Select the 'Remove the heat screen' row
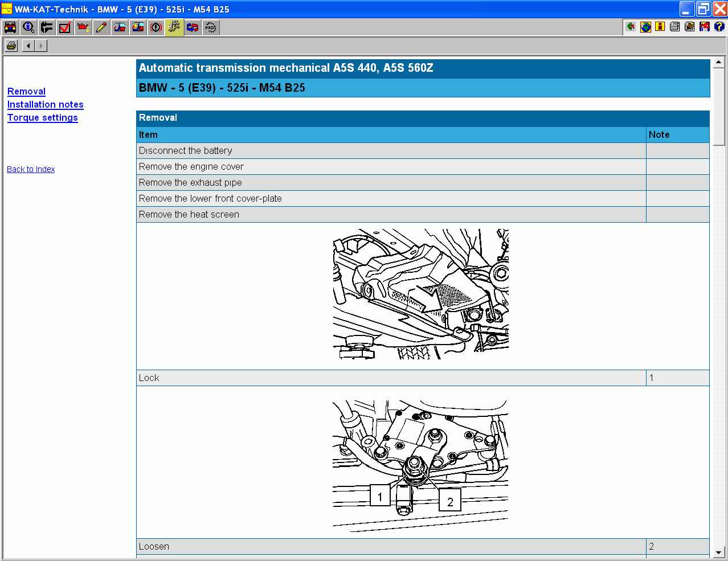 point(423,214)
